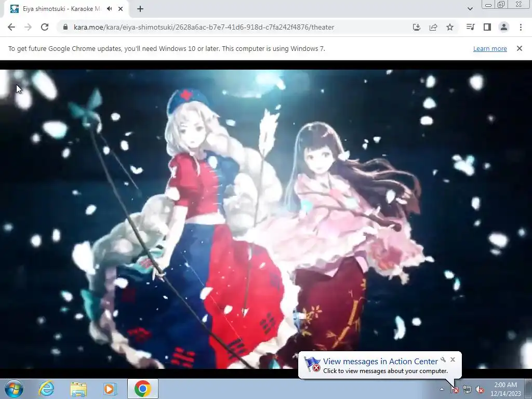
Task: Open Windows Explorer from the taskbar
Action: pyautogui.click(x=78, y=389)
